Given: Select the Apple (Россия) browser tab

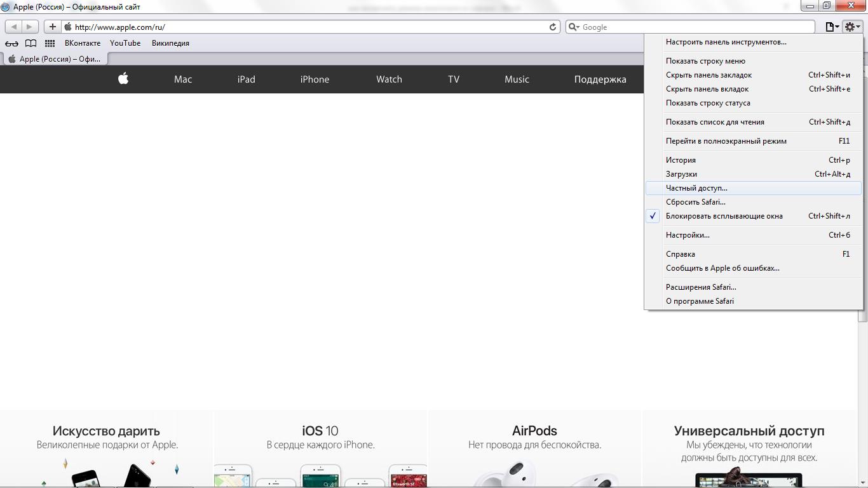Looking at the screenshot, I should pyautogui.click(x=55, y=59).
